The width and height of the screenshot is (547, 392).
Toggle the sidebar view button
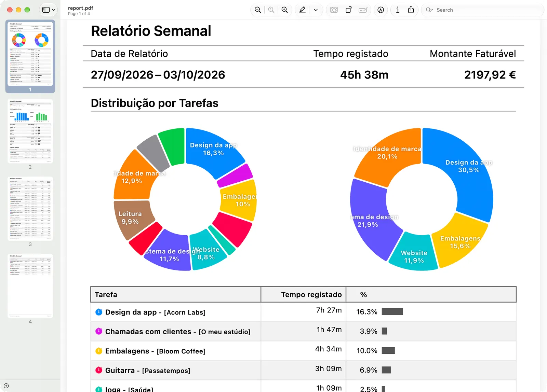[x=45, y=10]
